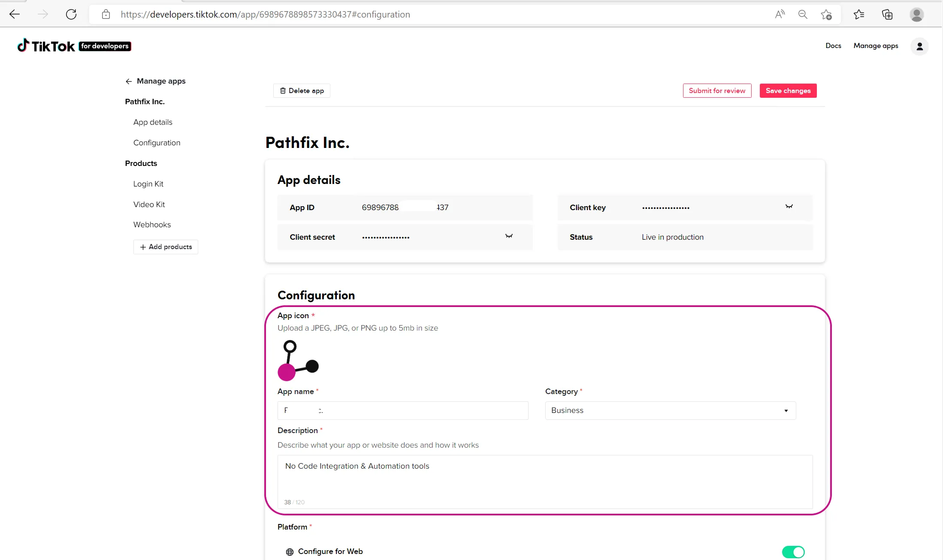
Task: Open Webhooks in sidebar
Action: (x=152, y=225)
